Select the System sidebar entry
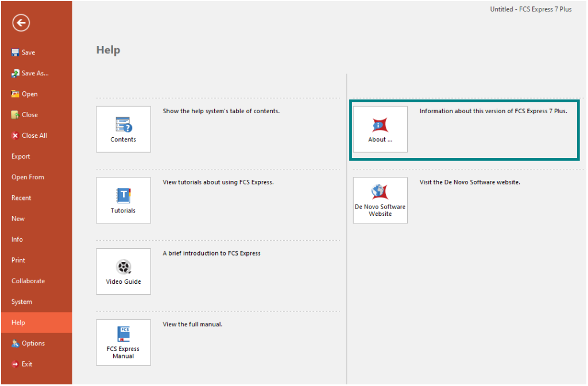This screenshot has height=386, width=588. (21, 302)
